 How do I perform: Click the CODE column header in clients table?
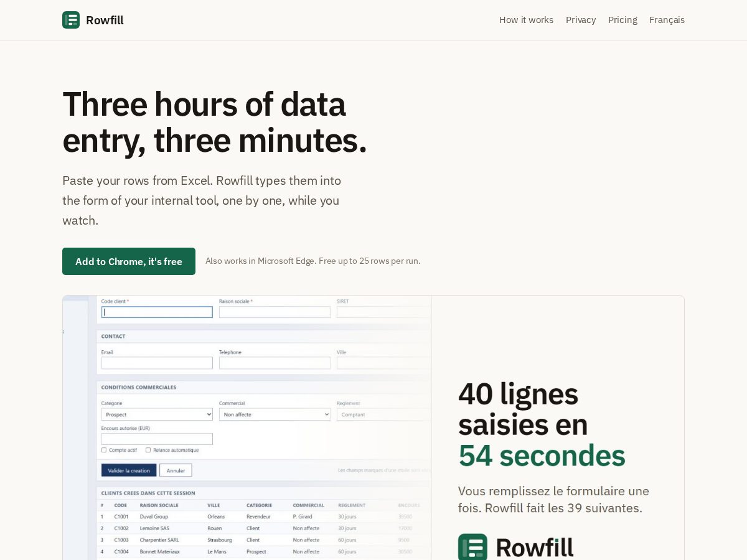pos(121,505)
